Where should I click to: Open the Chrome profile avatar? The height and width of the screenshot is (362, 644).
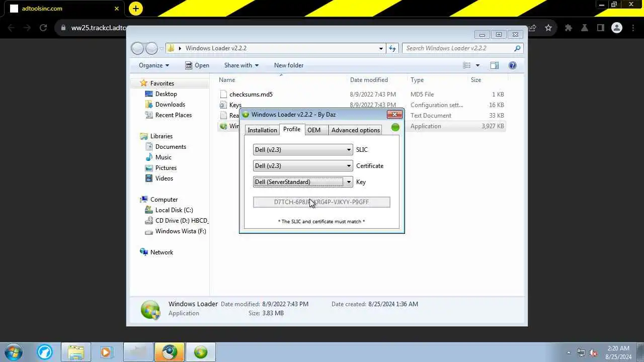(617, 28)
